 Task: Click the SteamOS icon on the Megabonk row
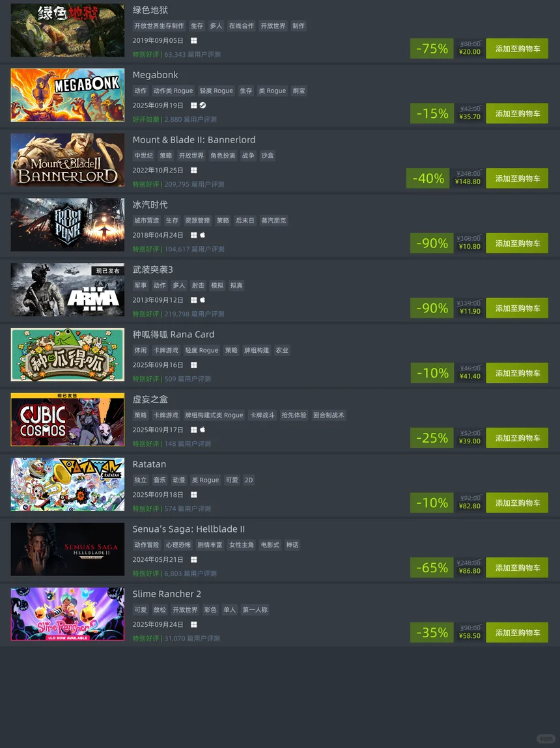pyautogui.click(x=203, y=105)
